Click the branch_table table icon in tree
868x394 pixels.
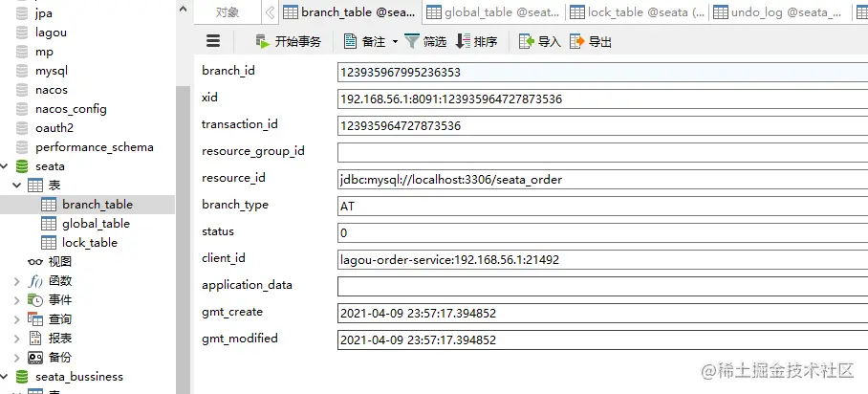click(x=49, y=205)
